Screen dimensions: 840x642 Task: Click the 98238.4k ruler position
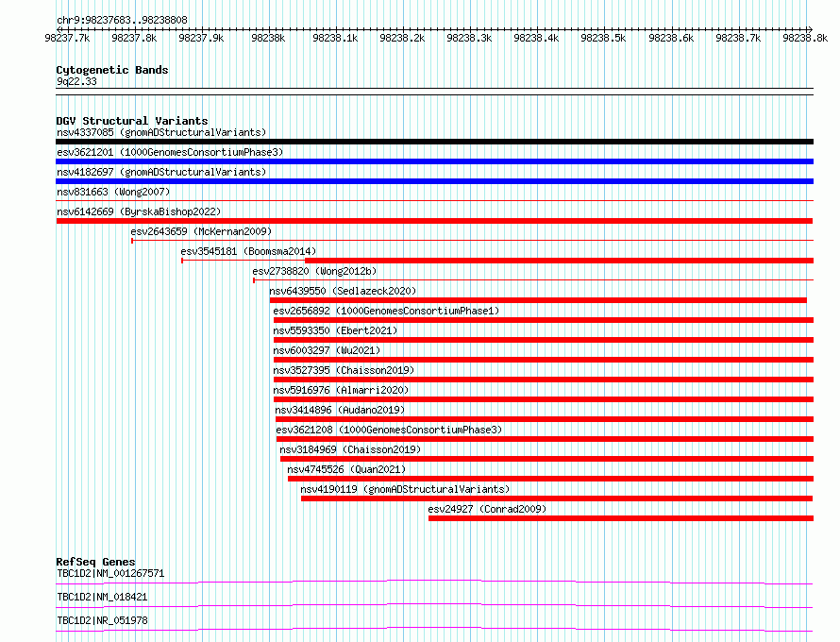point(536,38)
